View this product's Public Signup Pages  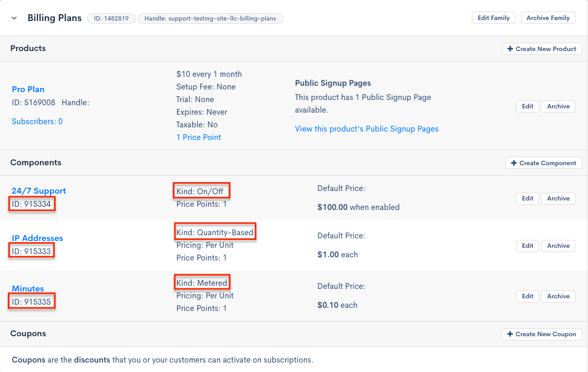[x=366, y=129]
